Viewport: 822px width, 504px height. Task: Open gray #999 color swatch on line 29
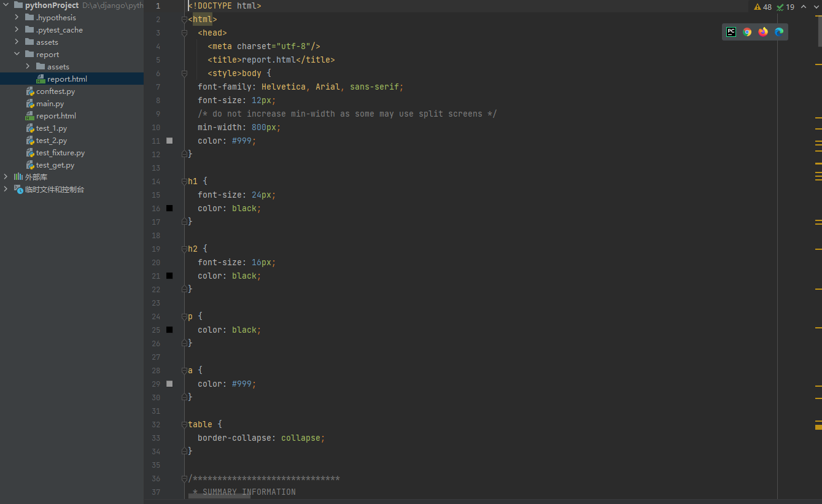pos(169,384)
